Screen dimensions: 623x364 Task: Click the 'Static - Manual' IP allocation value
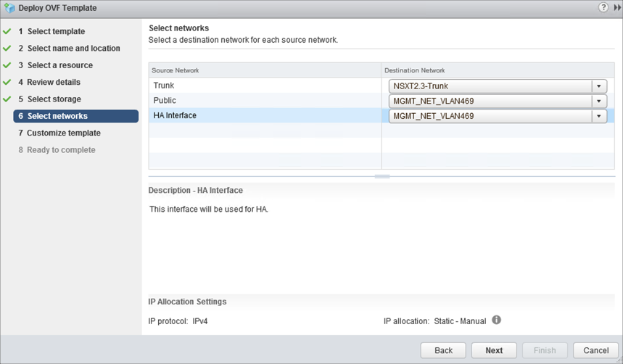460,321
